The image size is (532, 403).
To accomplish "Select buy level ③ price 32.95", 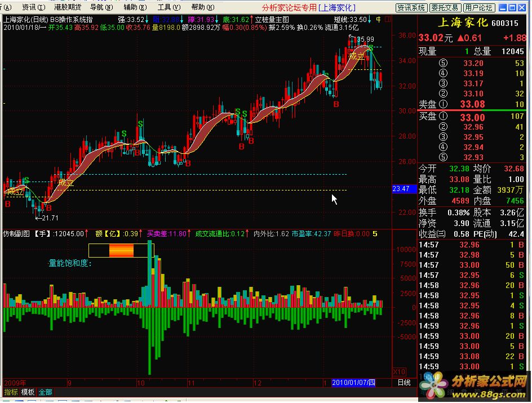I will tap(473, 138).
